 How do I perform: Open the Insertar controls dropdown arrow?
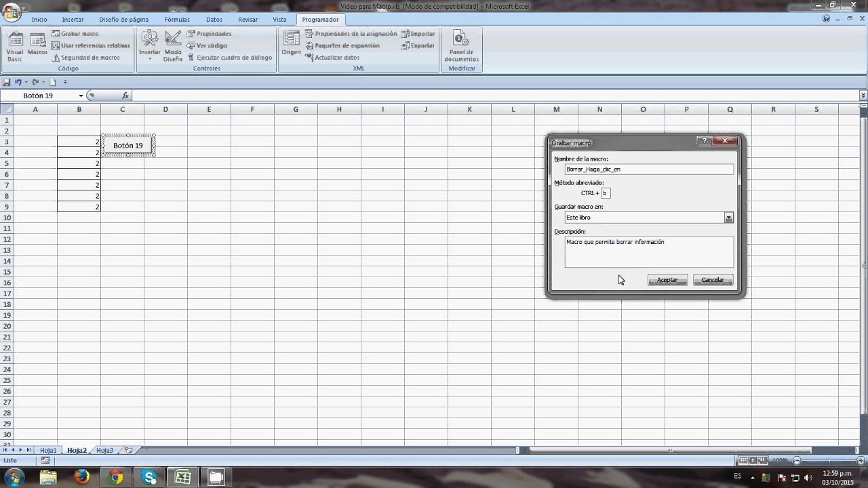pyautogui.click(x=149, y=58)
